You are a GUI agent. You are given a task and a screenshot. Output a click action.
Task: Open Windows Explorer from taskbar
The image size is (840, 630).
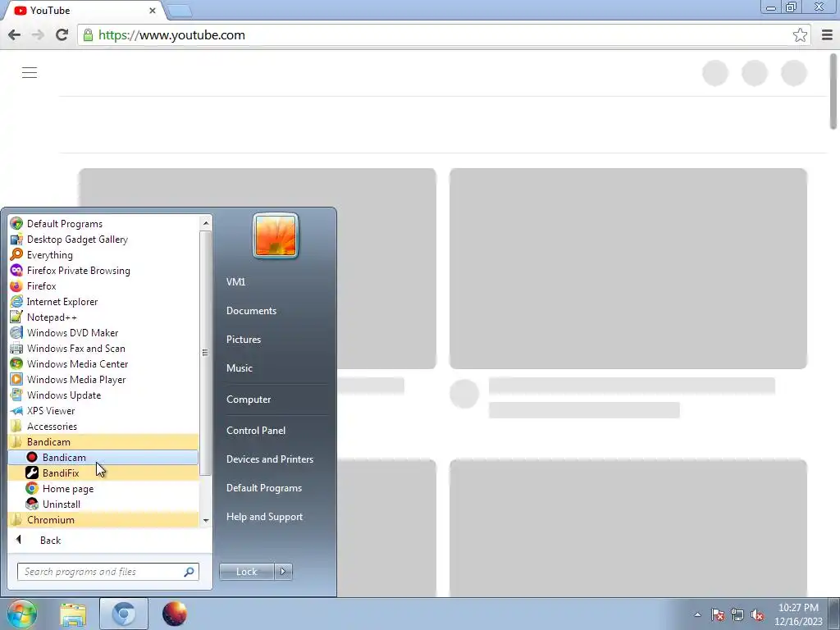pos(73,614)
